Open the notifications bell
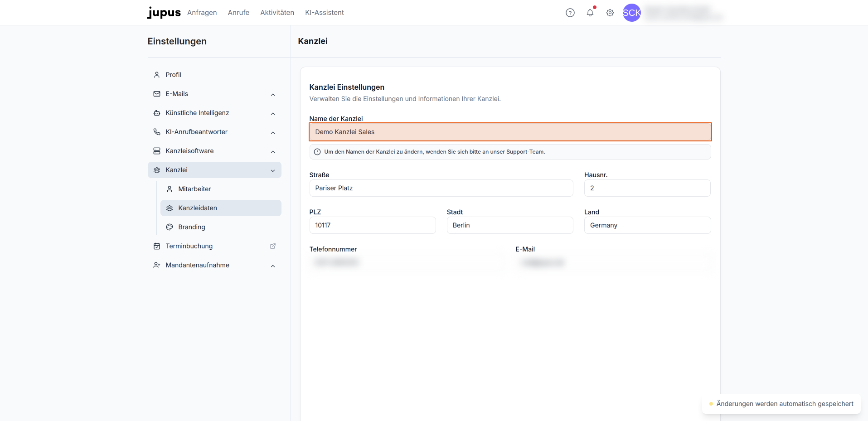Screen dimensions: 868x421 pos(590,13)
